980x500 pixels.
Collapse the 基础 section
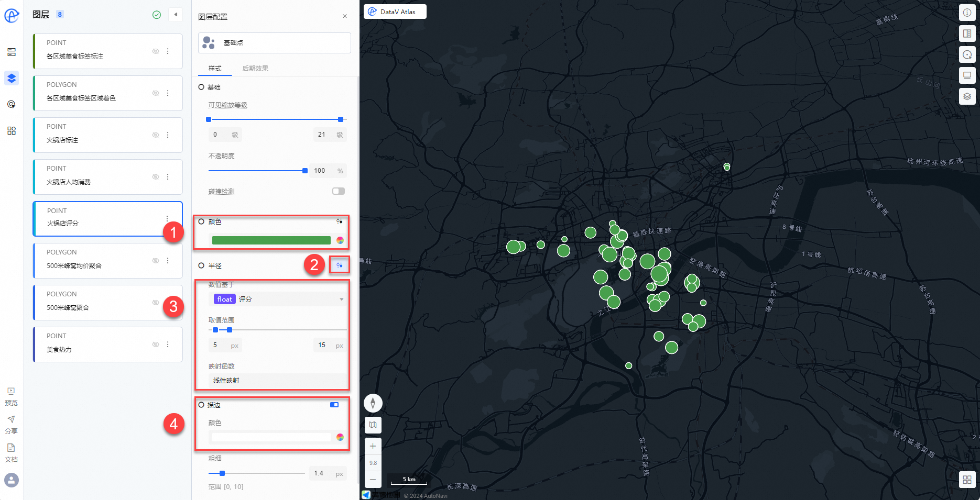tap(201, 87)
